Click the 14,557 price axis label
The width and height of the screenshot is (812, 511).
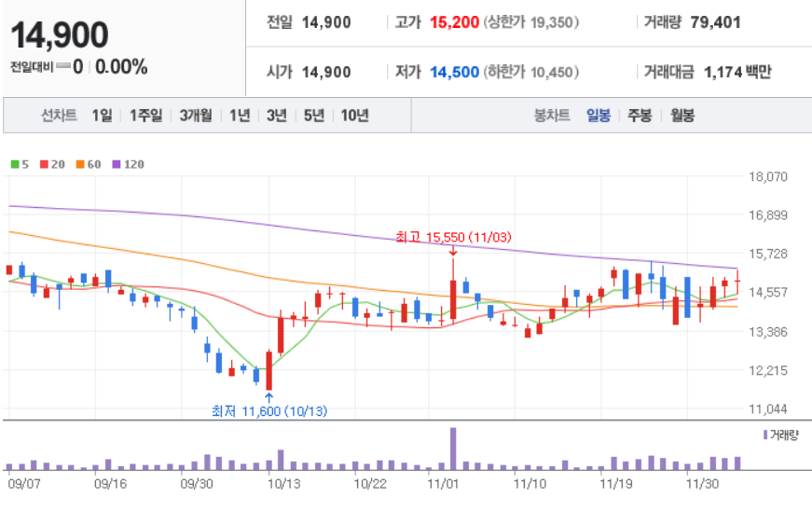click(768, 293)
